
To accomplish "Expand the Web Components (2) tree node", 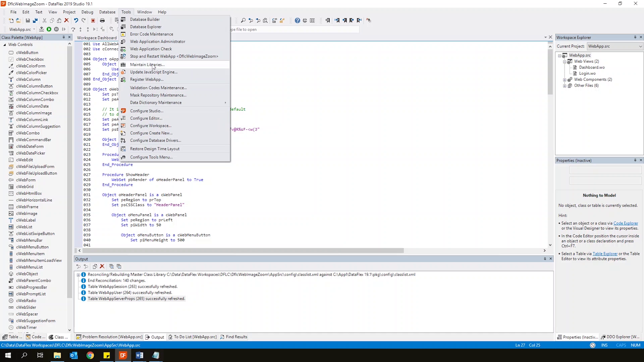I will point(565,80).
